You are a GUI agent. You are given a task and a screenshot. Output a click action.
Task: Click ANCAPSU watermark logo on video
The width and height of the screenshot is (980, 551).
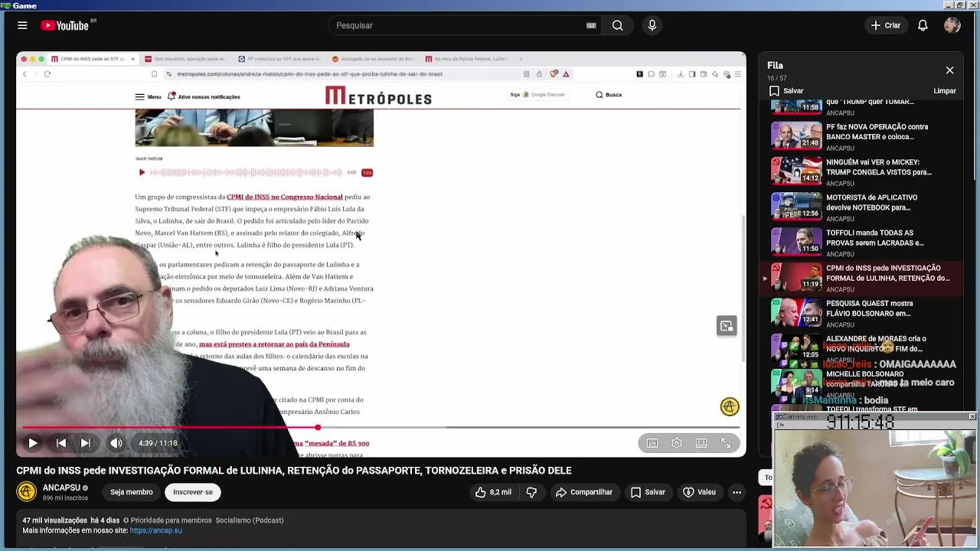730,406
